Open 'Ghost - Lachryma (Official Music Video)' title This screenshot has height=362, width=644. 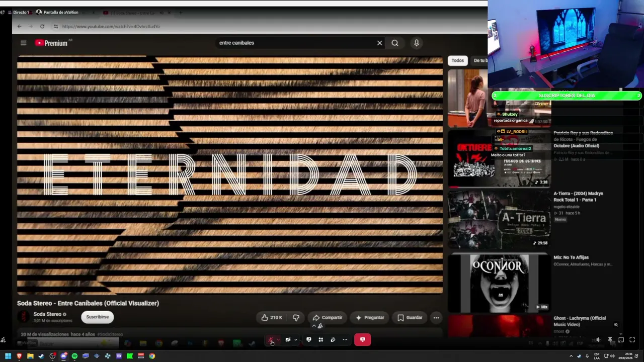(x=580, y=321)
